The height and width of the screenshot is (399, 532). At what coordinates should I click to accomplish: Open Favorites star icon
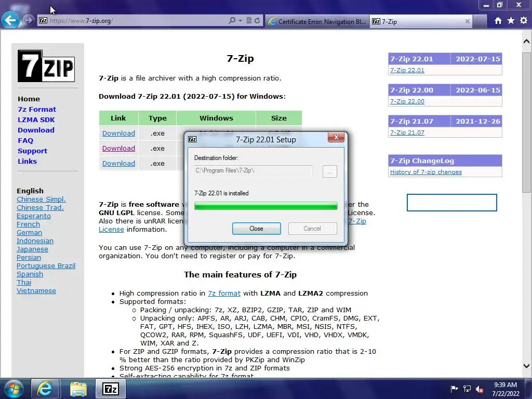[511, 21]
